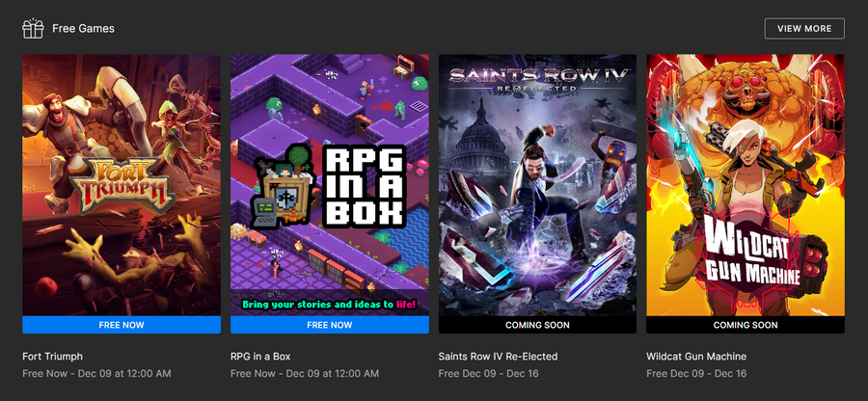Open the Wildcat Gun Machine title link
Image resolution: width=868 pixels, height=401 pixels.
(x=696, y=357)
